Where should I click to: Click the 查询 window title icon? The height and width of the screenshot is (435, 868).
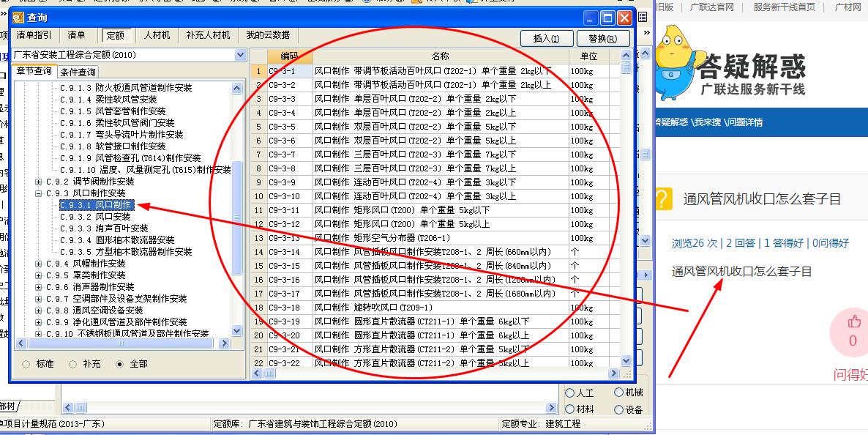coord(19,18)
